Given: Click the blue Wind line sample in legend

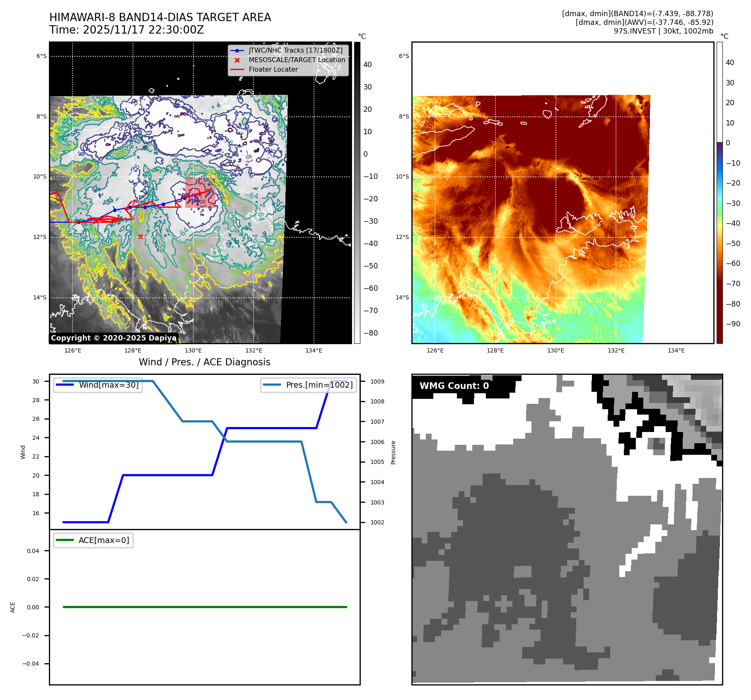Looking at the screenshot, I should (x=65, y=385).
